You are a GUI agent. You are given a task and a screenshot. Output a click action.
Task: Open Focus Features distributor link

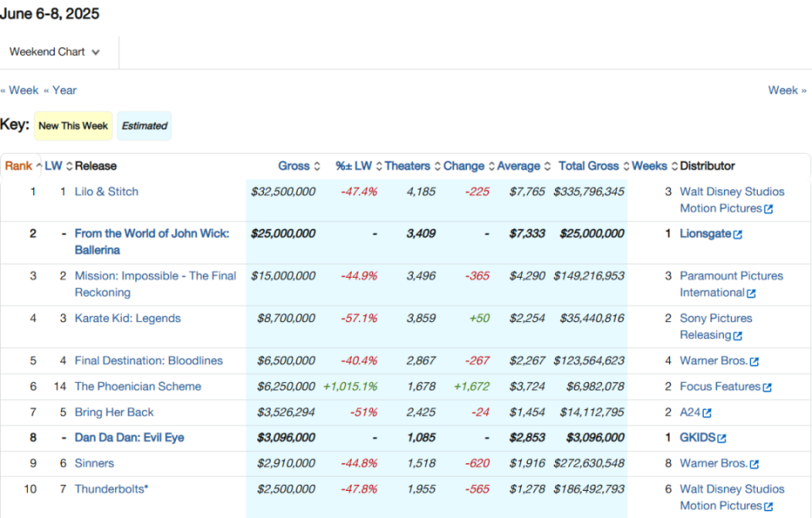[720, 386]
